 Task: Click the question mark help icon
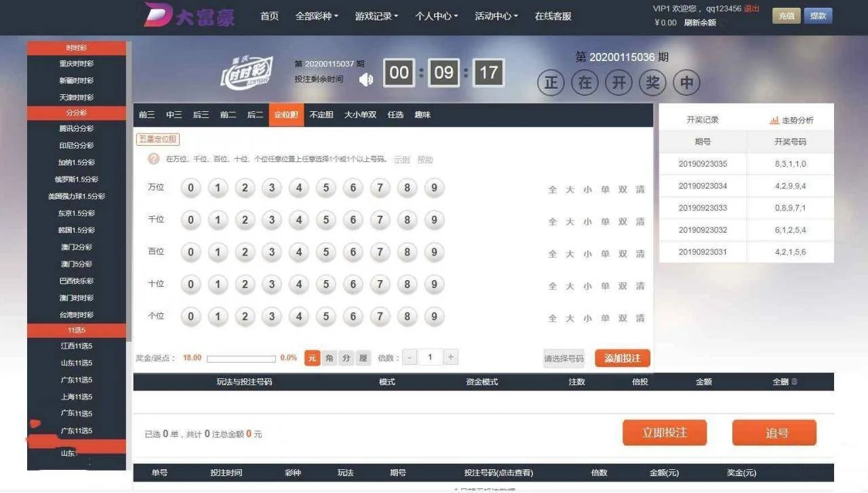(x=154, y=159)
